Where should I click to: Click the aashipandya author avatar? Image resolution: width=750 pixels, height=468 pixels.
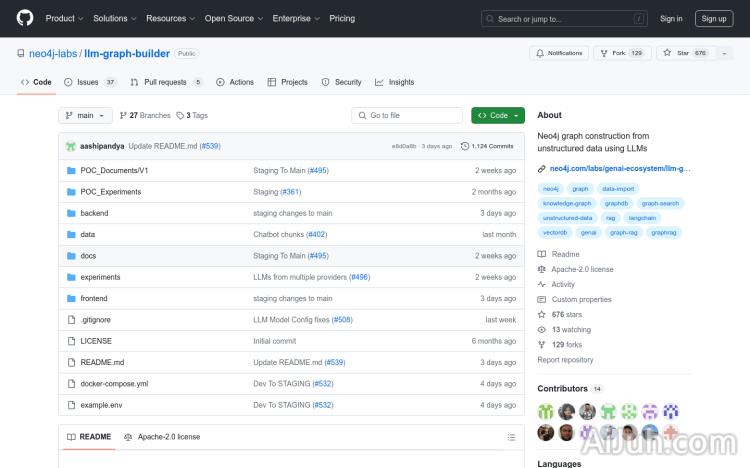(71, 146)
